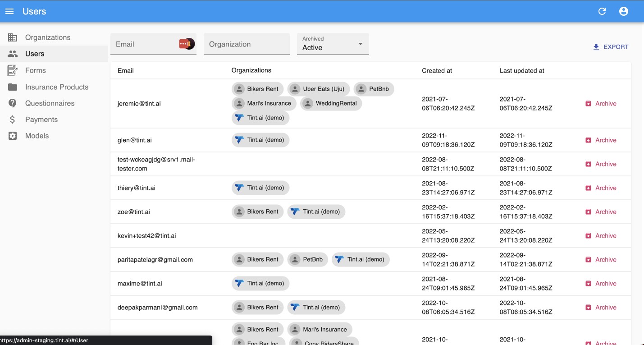Click archive icon in thiery@tint.ai row
Screen dimensions: 644x345
coord(588,188)
